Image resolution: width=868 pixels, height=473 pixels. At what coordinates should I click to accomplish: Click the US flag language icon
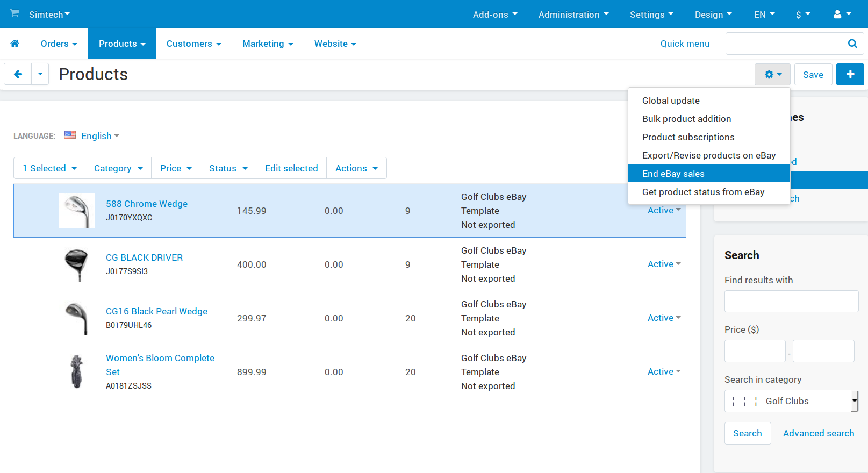tap(70, 135)
